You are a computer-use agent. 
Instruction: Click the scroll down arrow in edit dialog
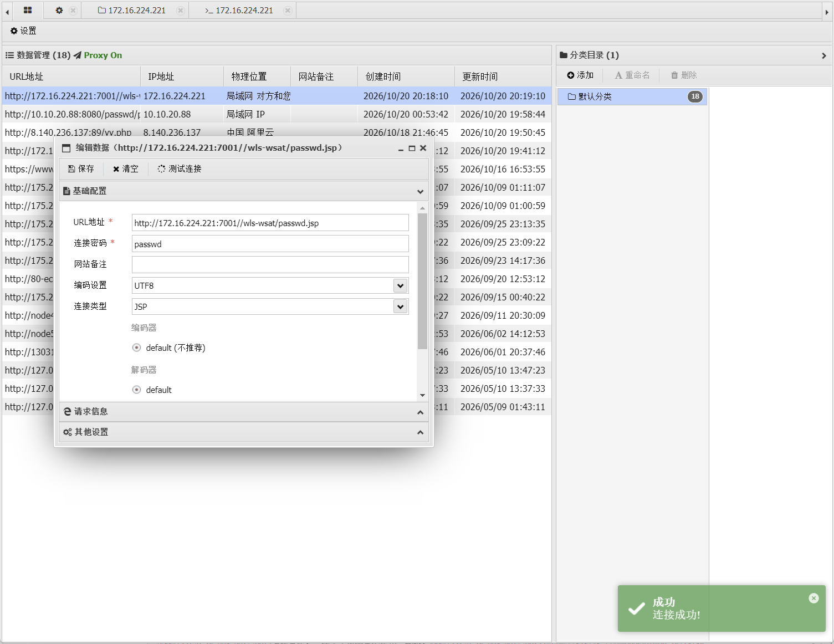pyautogui.click(x=422, y=395)
